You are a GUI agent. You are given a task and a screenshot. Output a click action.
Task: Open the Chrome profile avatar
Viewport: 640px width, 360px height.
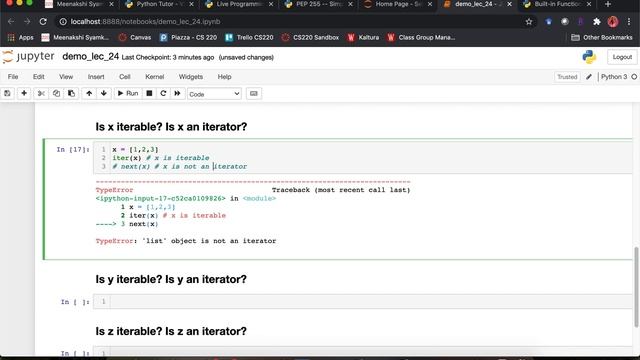click(613, 22)
